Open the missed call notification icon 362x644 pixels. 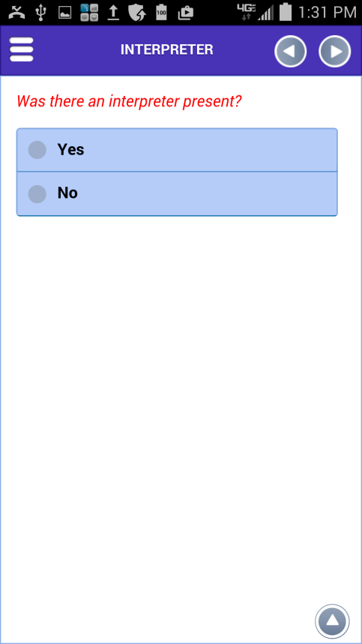(x=16, y=13)
